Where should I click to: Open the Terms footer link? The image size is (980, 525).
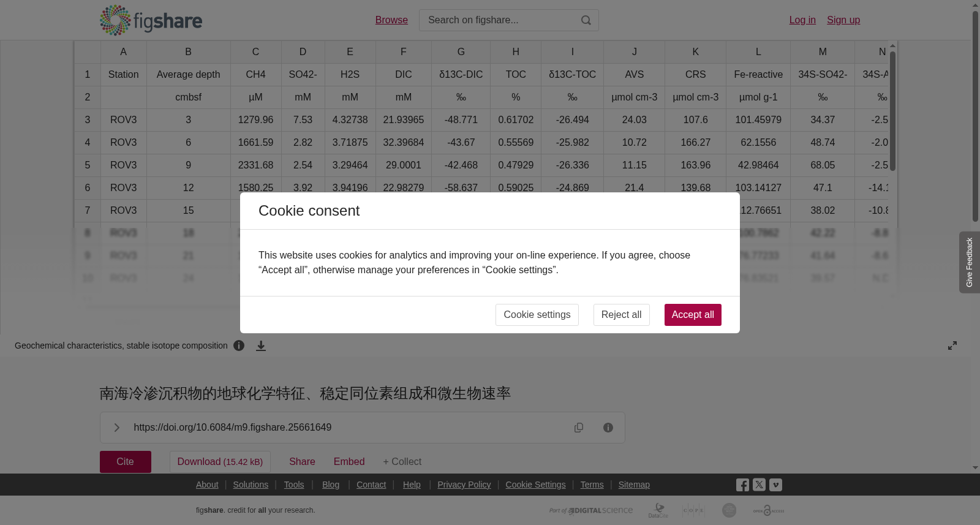[x=592, y=485]
